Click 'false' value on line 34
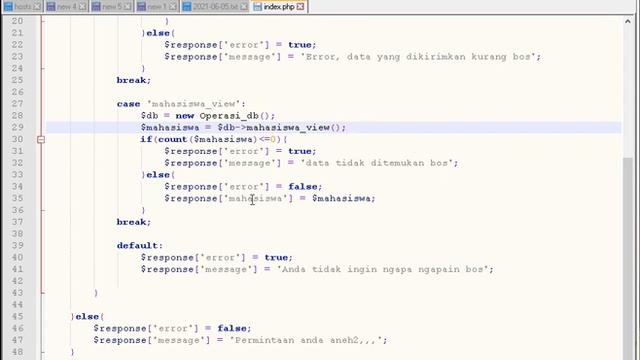The image size is (640, 360). point(303,187)
